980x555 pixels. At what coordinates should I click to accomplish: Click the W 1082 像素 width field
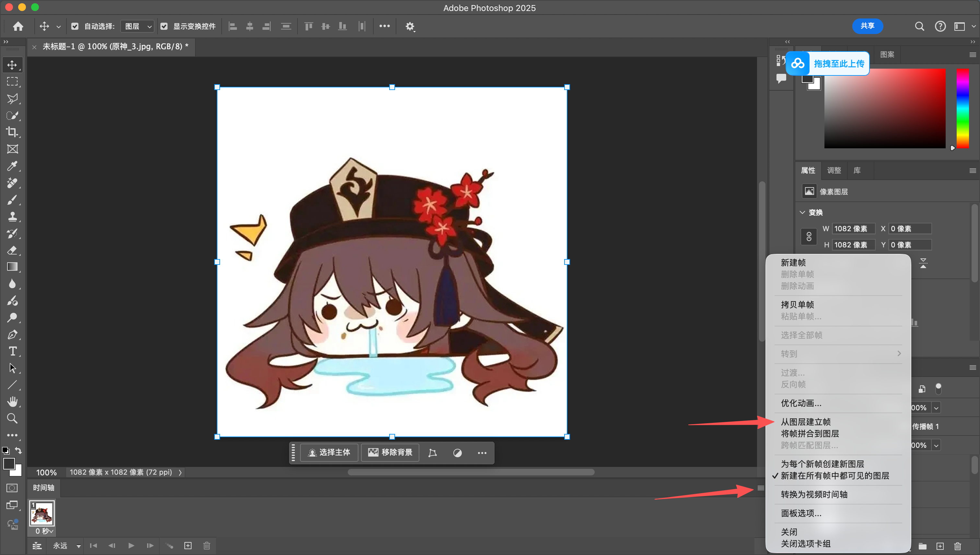point(853,229)
